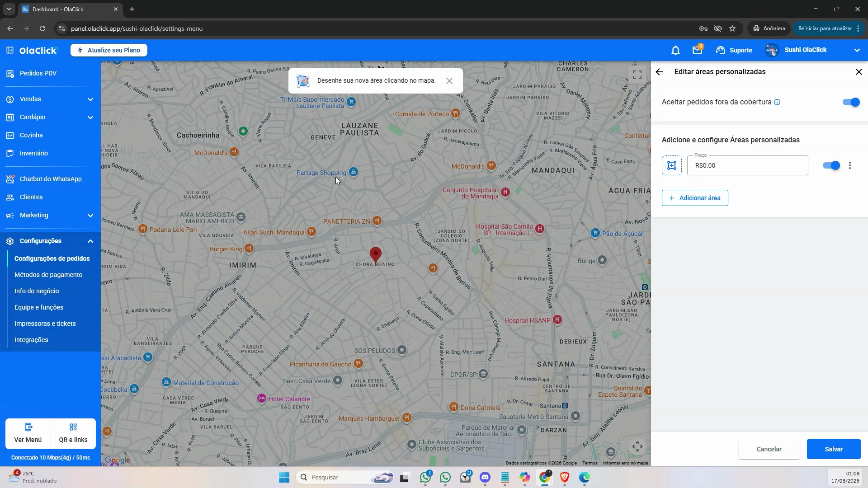Open the notifications bell icon
The width and height of the screenshot is (868, 488).
(x=675, y=50)
